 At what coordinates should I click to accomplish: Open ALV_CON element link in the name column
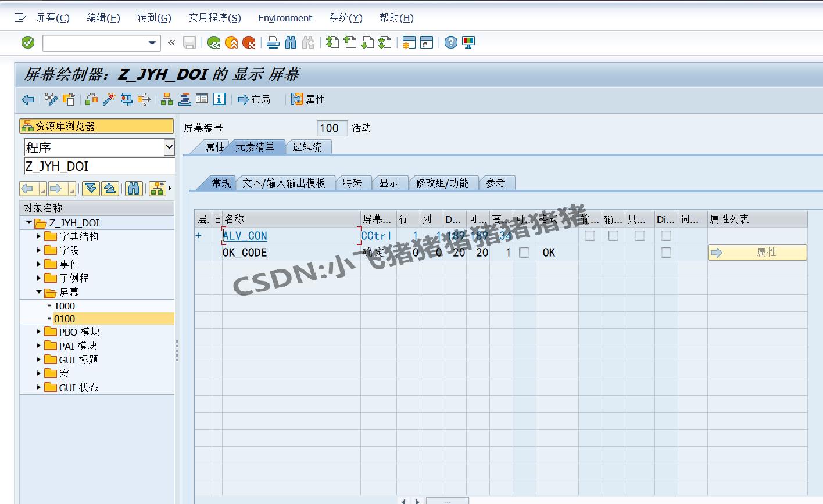click(x=244, y=236)
